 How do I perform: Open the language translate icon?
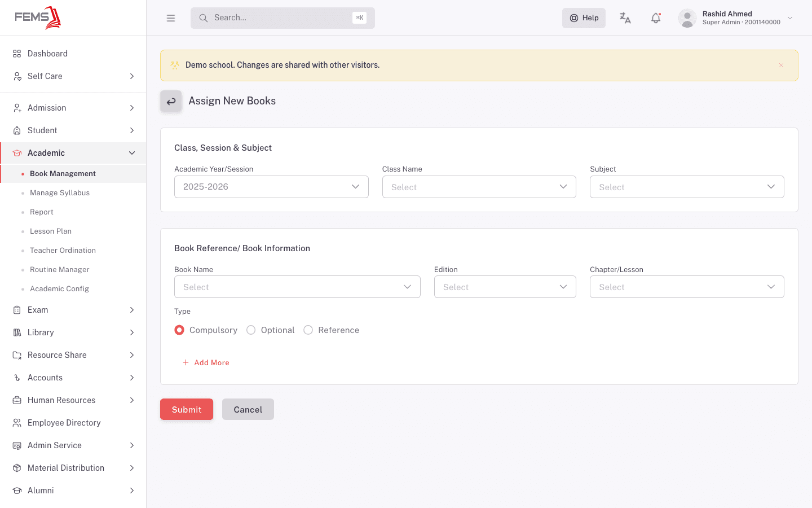click(625, 18)
